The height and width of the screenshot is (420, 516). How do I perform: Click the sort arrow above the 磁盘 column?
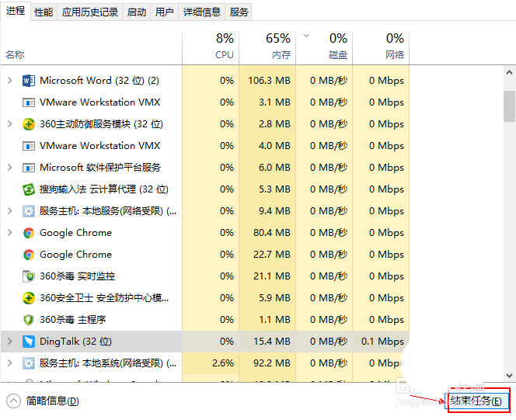[x=306, y=36]
